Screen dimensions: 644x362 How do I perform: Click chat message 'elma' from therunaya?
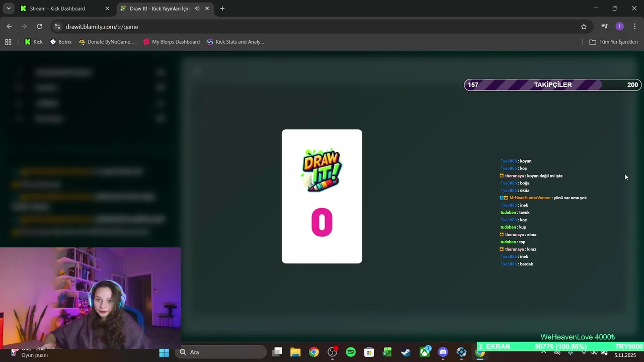532,235
